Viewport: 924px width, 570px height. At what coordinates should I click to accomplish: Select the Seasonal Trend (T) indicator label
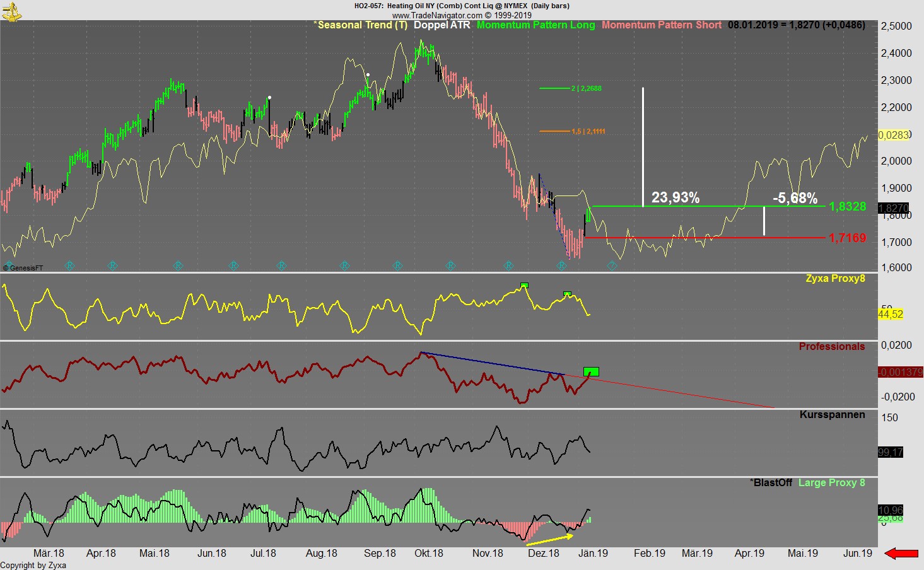click(x=360, y=25)
